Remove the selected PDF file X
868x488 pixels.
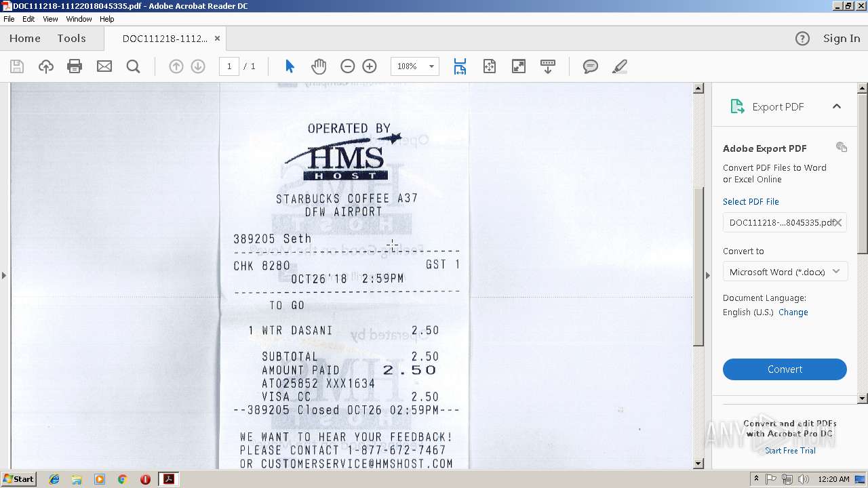tap(838, 222)
